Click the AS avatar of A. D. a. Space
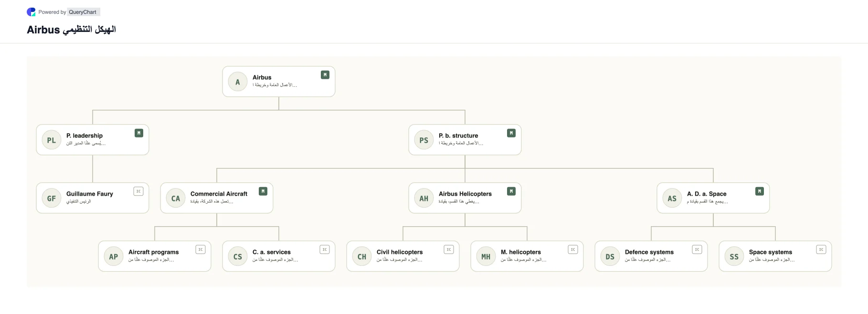The image size is (868, 314). [x=672, y=199]
